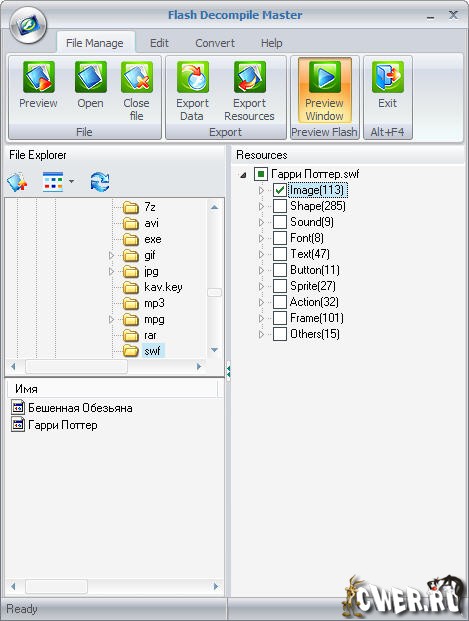This screenshot has height=621, width=469.
Task: Select the jpg folder
Action: tap(151, 271)
